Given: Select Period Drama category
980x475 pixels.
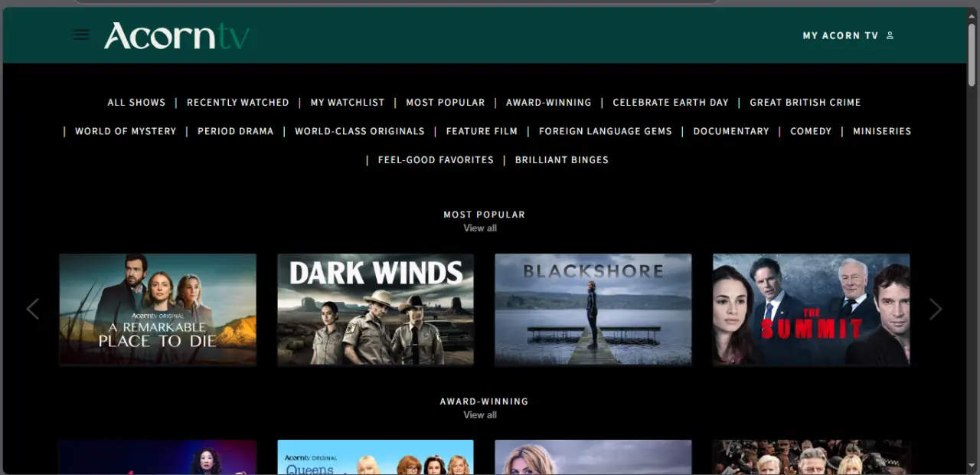Looking at the screenshot, I should pyautogui.click(x=236, y=131).
